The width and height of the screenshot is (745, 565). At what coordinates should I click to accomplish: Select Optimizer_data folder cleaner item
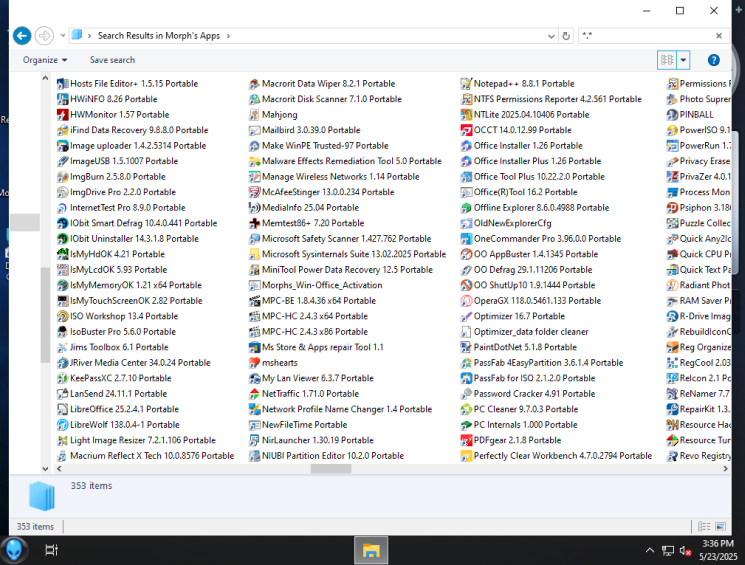pyautogui.click(x=525, y=332)
